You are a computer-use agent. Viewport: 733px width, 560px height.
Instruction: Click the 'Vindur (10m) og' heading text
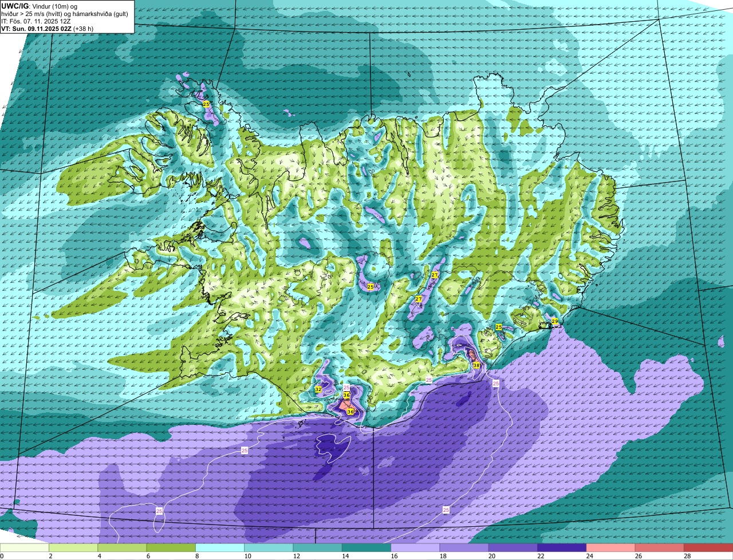54,6
